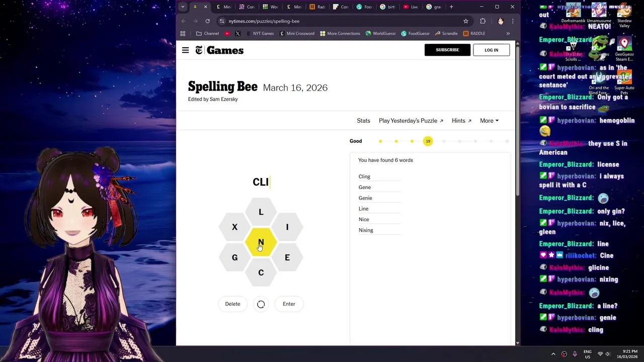The width and height of the screenshot is (644, 362).
Task: Open the Mini Crossword bookmark
Action: 297,34
